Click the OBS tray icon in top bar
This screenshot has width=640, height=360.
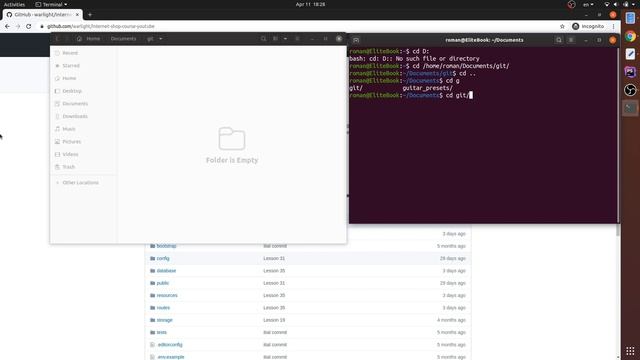tap(571, 4)
